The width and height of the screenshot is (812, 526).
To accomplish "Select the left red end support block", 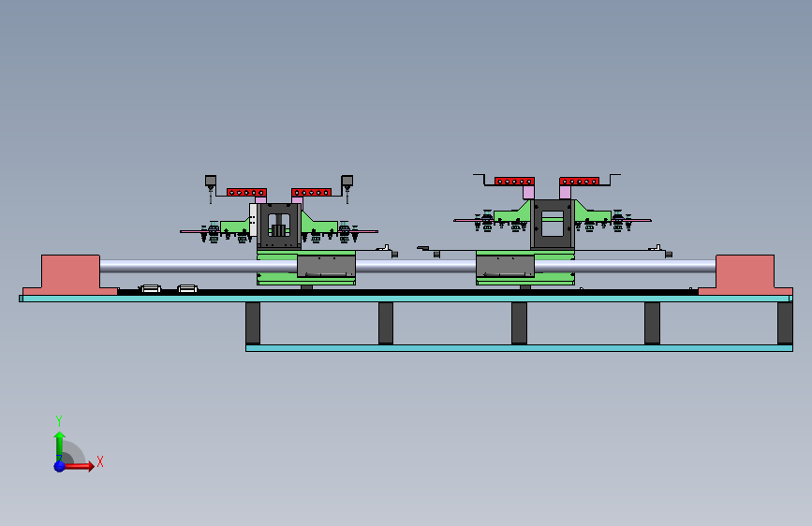I will pos(70,275).
